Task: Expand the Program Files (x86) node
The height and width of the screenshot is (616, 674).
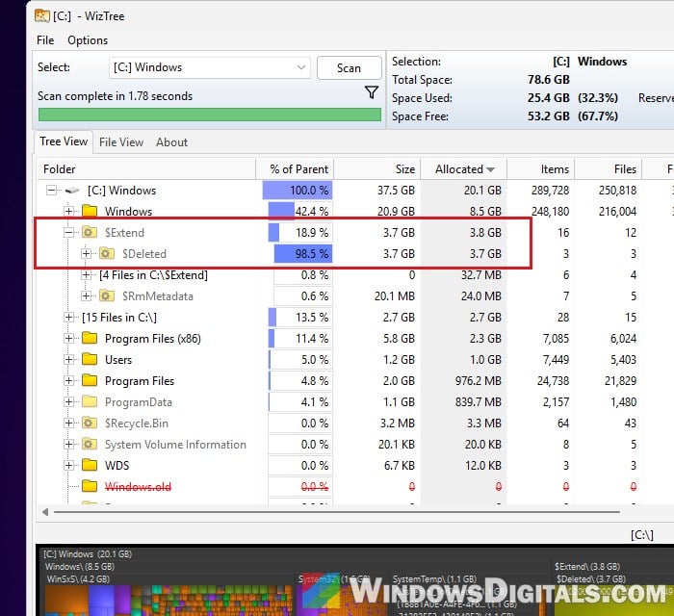Action: click(68, 338)
